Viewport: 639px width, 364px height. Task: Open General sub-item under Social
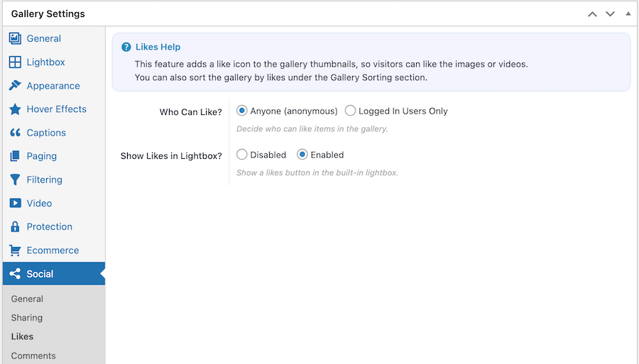click(x=27, y=299)
